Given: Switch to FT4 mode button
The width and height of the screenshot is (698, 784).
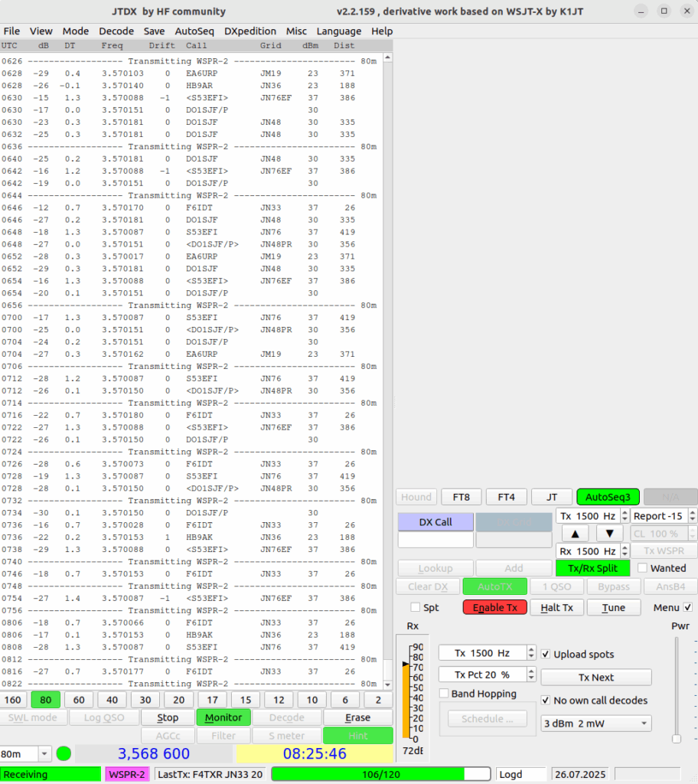Looking at the screenshot, I should (506, 497).
